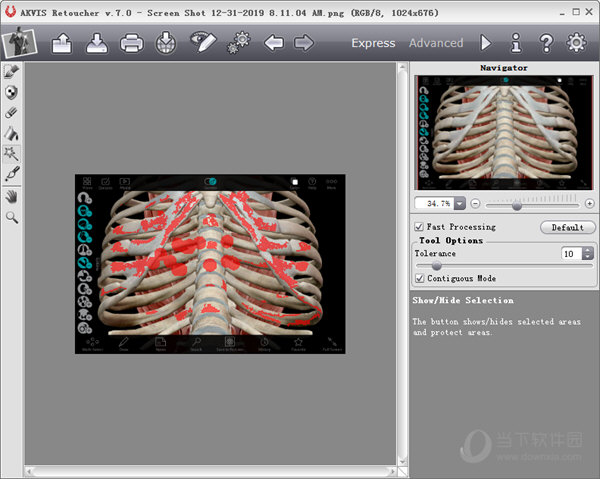This screenshot has height=479, width=600.
Task: Click the Navigator panel title
Action: (x=504, y=68)
